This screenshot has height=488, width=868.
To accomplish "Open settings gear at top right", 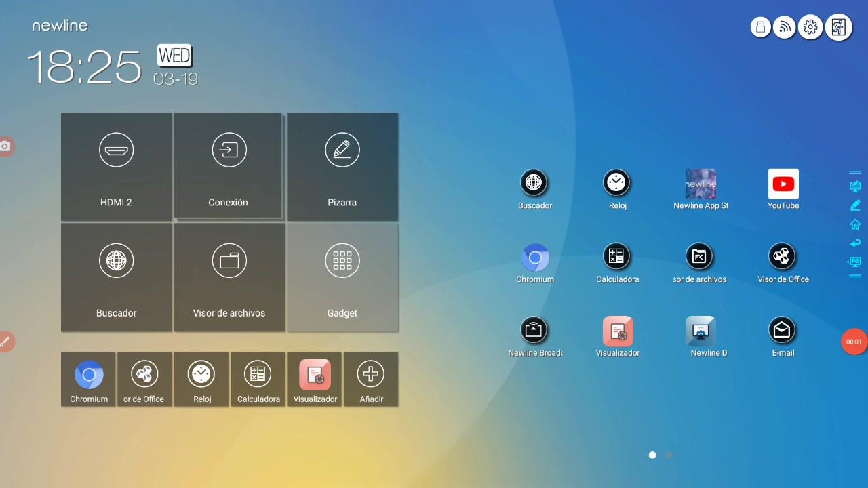I will [x=810, y=27].
